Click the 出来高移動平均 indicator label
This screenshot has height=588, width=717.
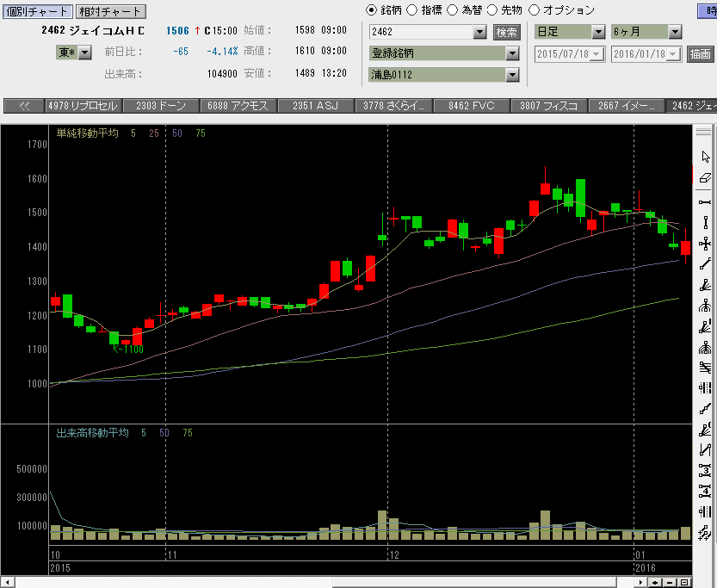[92, 432]
